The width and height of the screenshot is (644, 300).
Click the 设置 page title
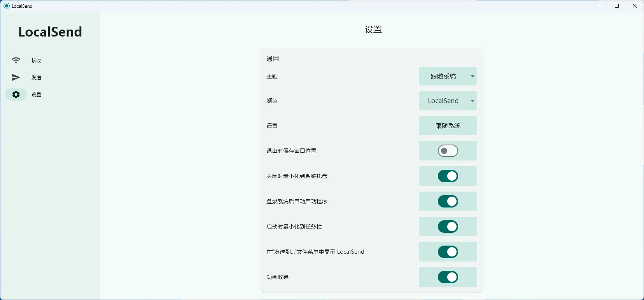(x=373, y=30)
